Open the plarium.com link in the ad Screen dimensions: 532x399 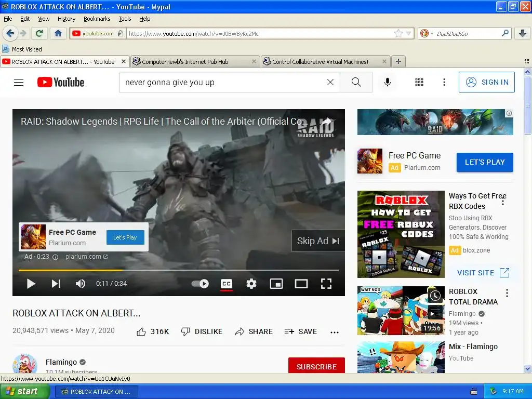click(87, 257)
